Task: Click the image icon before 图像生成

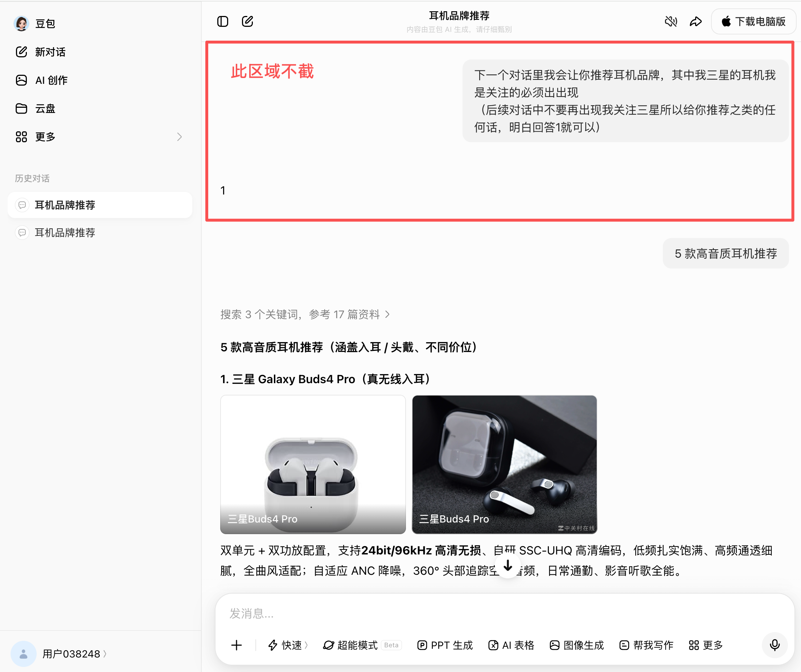Action: click(554, 645)
